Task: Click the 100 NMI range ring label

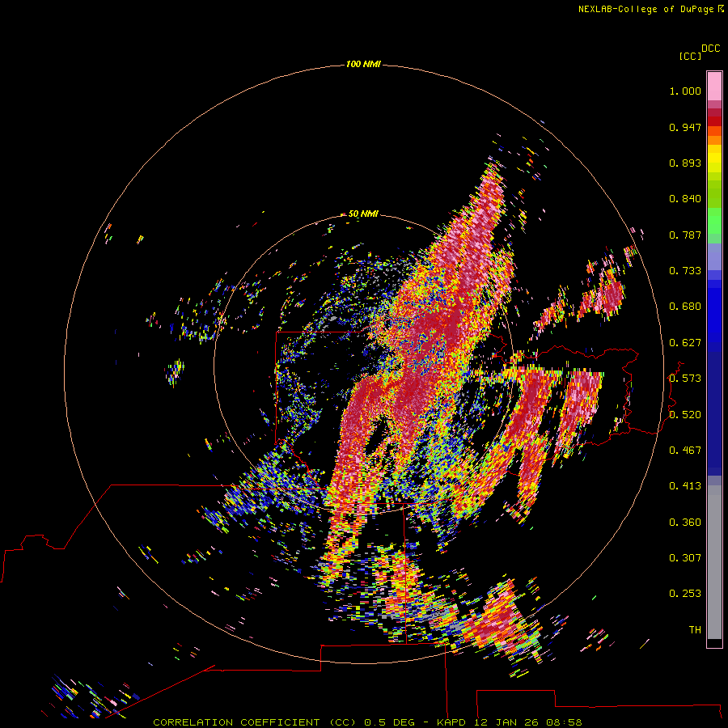Action: [363, 64]
